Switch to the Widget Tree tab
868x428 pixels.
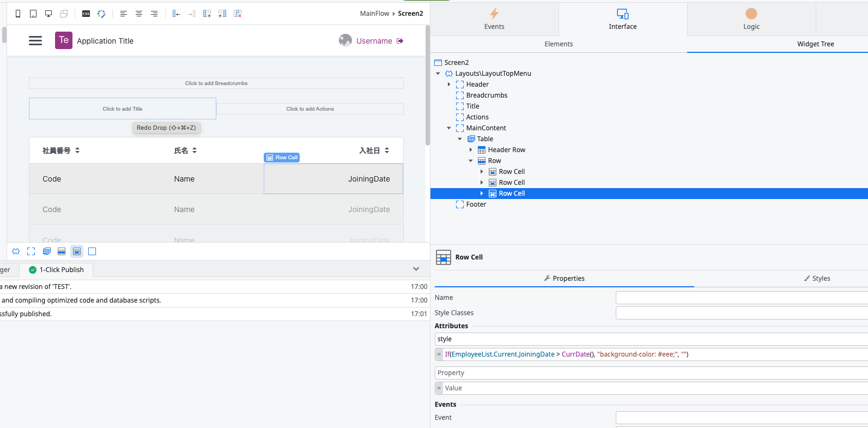tap(815, 44)
